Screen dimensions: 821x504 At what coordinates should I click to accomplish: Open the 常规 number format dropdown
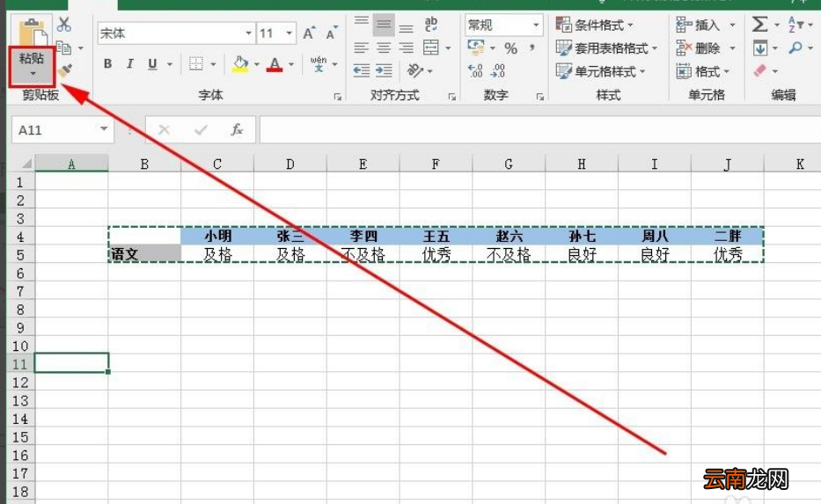tap(536, 25)
